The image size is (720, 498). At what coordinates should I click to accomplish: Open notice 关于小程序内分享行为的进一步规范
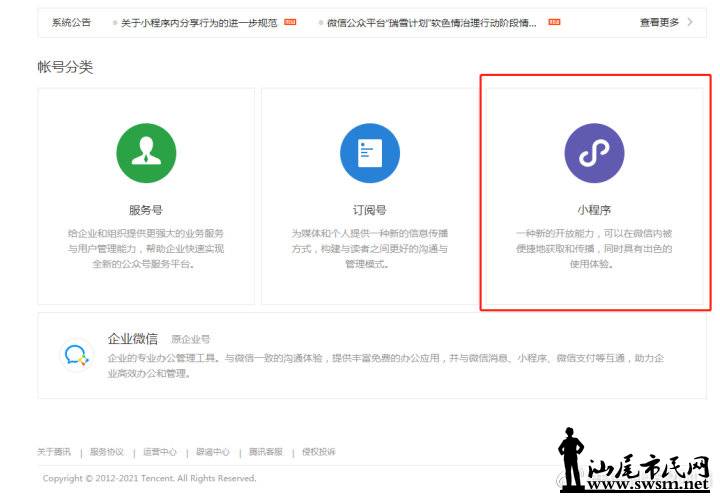click(199, 22)
